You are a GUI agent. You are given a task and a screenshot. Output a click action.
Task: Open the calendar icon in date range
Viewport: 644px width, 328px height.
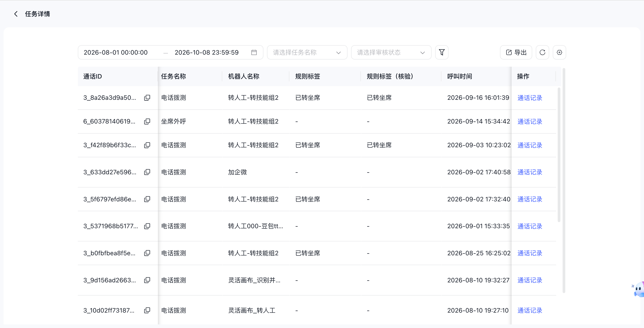254,52
